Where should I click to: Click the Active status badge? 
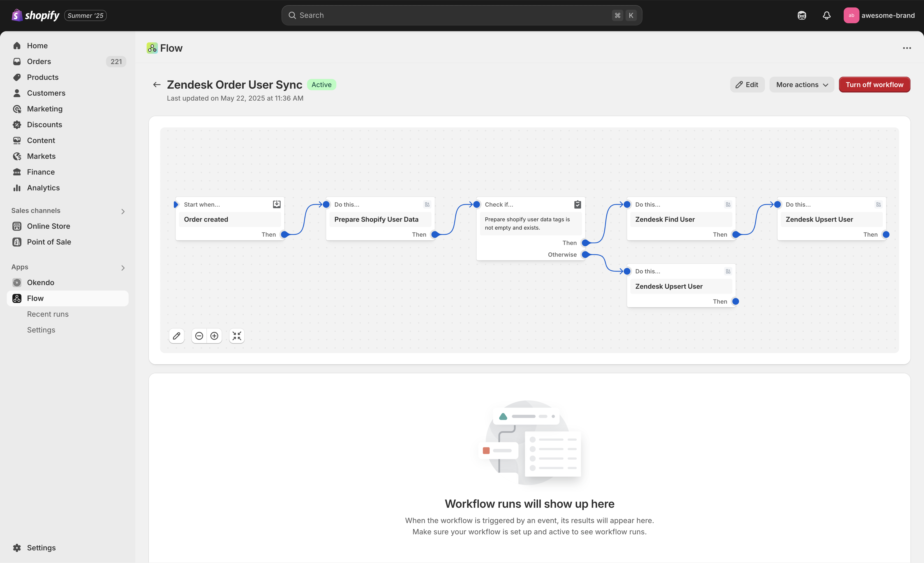pos(321,85)
